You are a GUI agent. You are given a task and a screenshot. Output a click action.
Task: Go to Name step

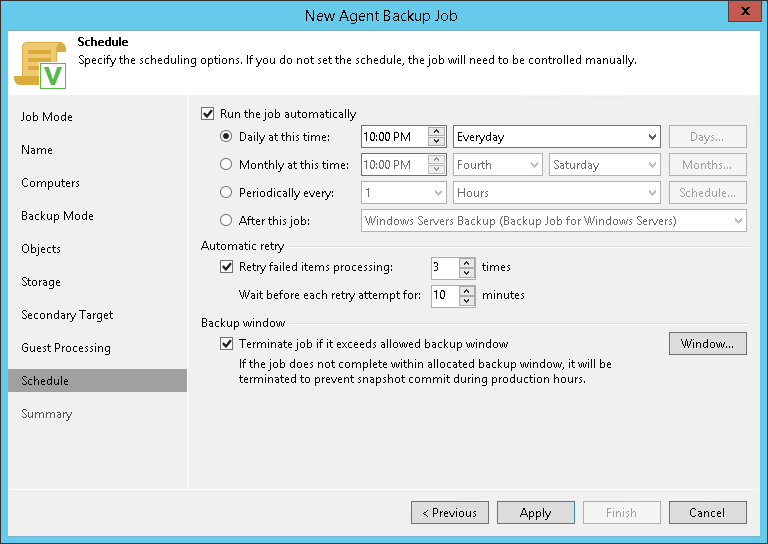point(37,150)
